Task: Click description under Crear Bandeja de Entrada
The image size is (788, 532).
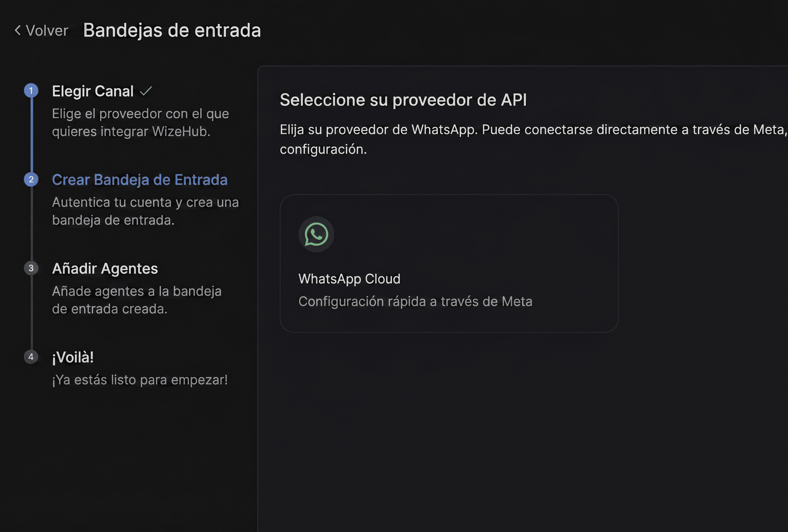Action: pos(145,211)
